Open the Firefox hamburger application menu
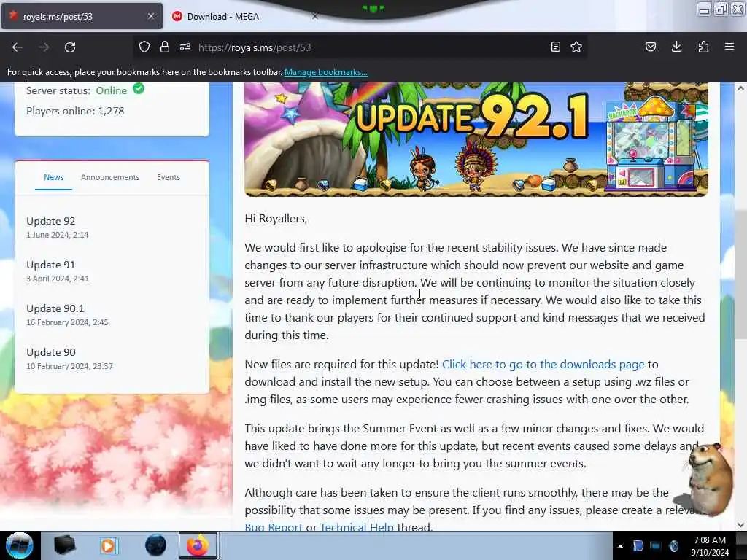The image size is (747, 560). pos(729,47)
